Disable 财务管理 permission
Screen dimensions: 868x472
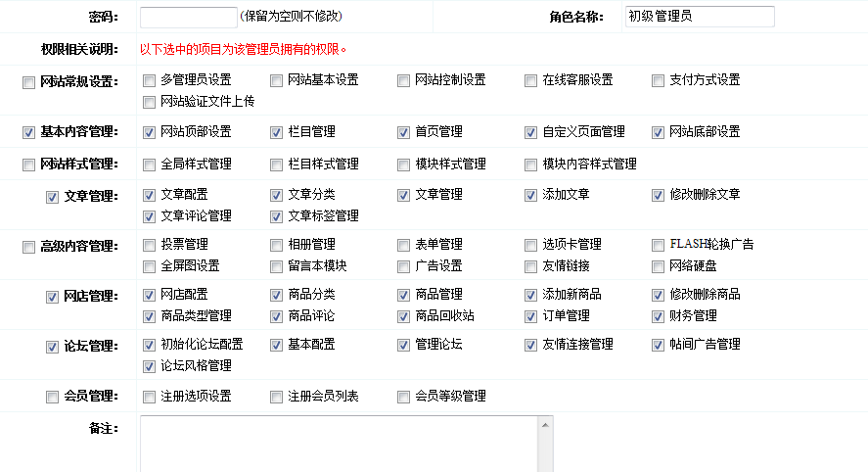click(x=658, y=317)
